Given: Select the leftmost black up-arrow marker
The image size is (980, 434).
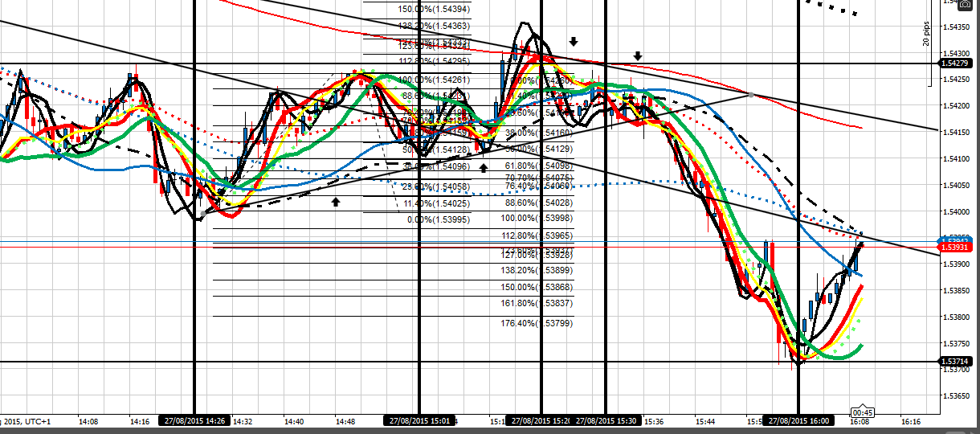Looking at the screenshot, I should [x=336, y=201].
